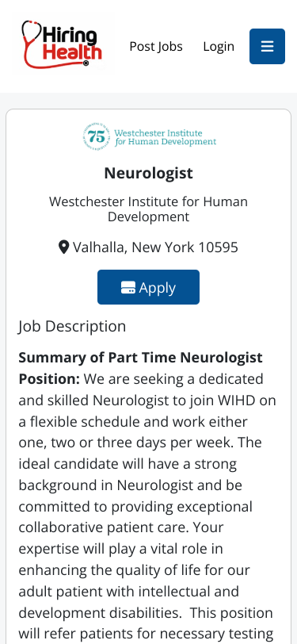Click the card icon inside Apply button
The width and height of the screenshot is (297, 644).
(128, 287)
